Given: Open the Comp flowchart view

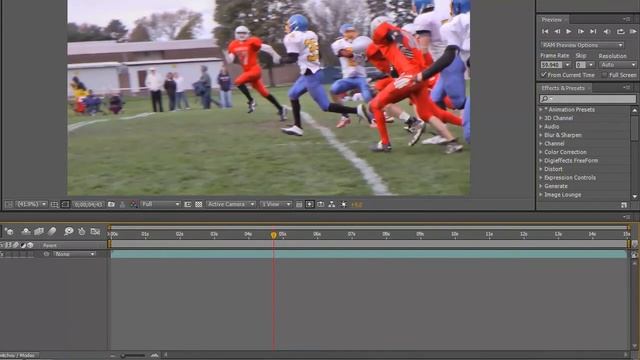Looking at the screenshot, I should point(331,204).
